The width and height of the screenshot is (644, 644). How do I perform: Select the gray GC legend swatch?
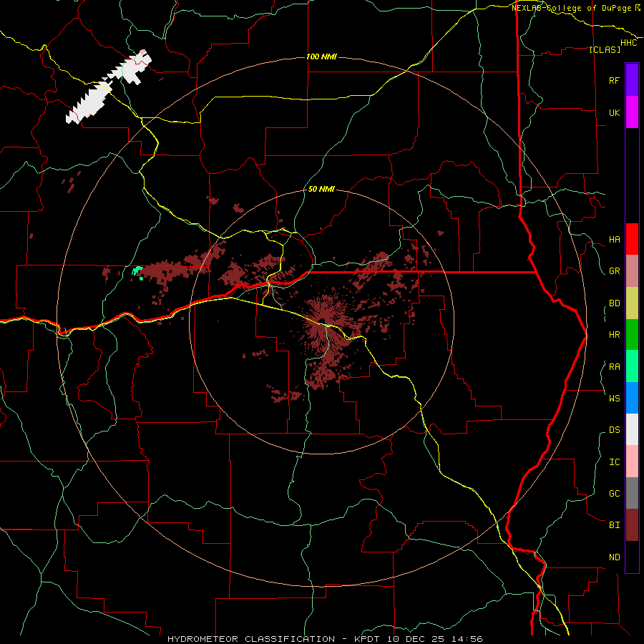pos(632,493)
